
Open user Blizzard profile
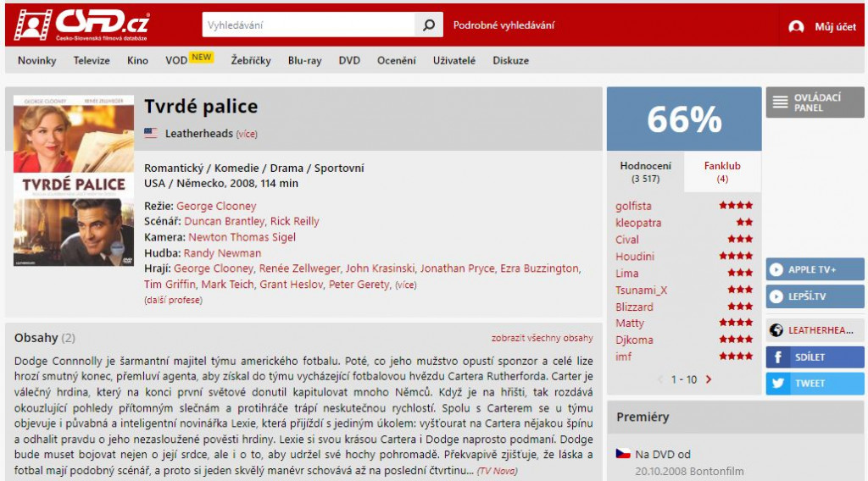[x=634, y=307]
